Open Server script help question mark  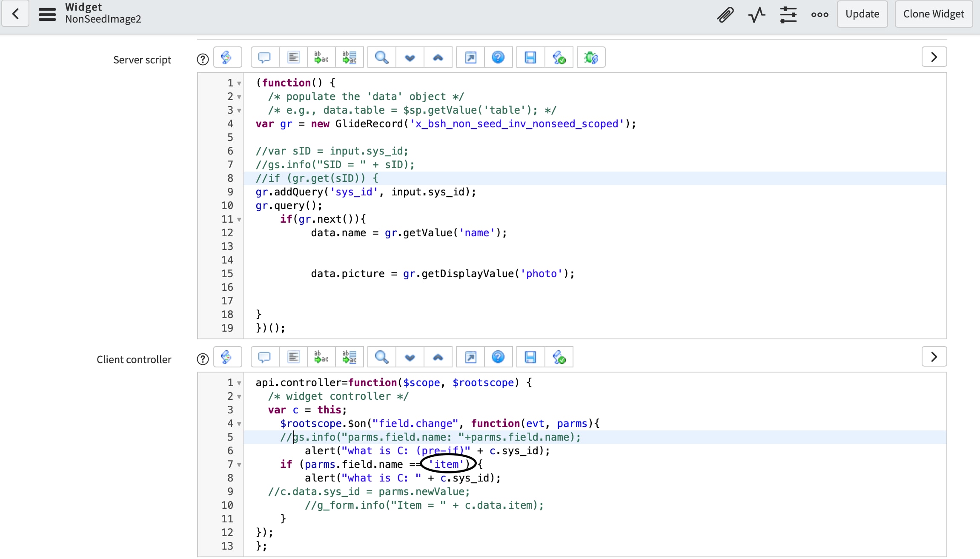203,60
